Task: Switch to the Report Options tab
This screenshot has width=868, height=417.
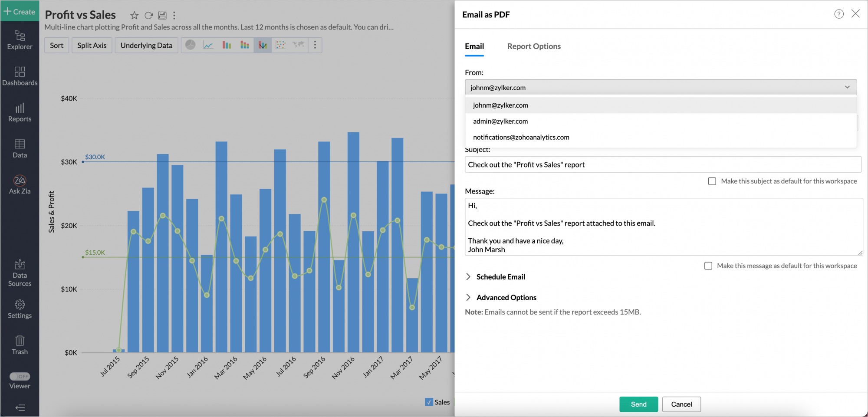Action: pos(534,46)
